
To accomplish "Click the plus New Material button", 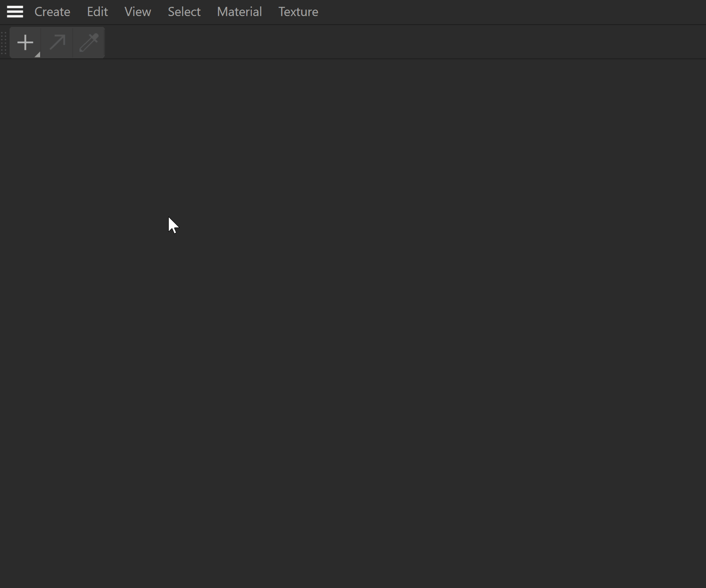I will point(25,43).
